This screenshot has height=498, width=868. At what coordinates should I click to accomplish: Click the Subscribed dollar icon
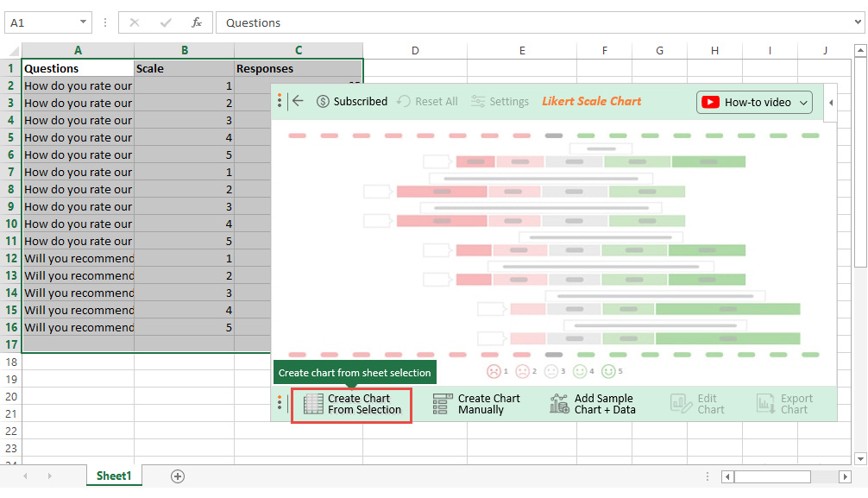pyautogui.click(x=323, y=101)
